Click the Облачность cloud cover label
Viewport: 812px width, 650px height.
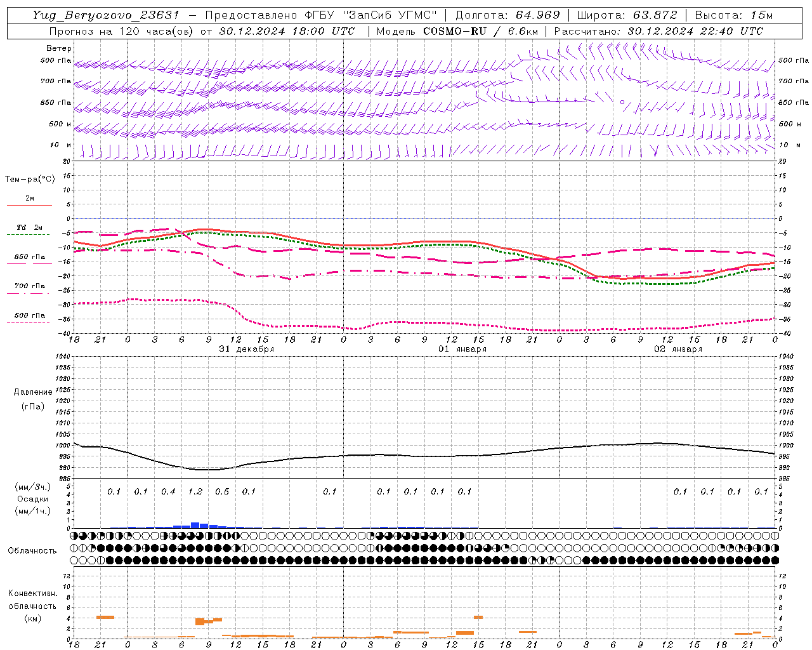coord(32,550)
